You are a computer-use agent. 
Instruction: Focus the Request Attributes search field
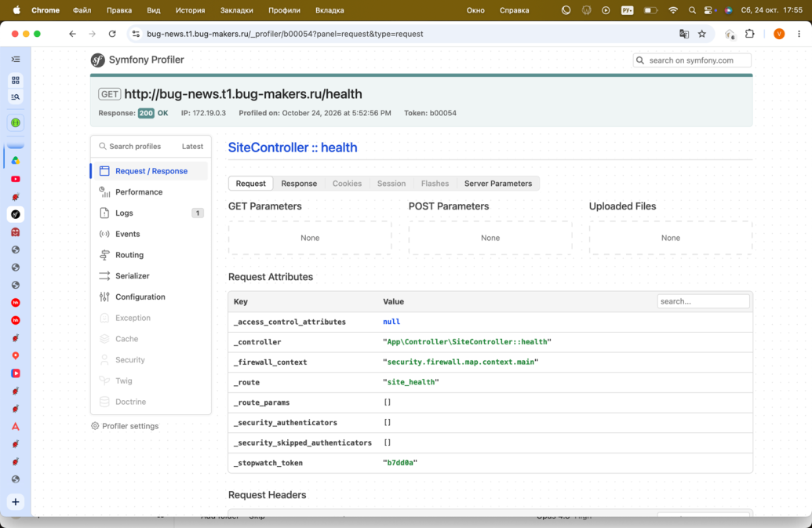click(703, 301)
